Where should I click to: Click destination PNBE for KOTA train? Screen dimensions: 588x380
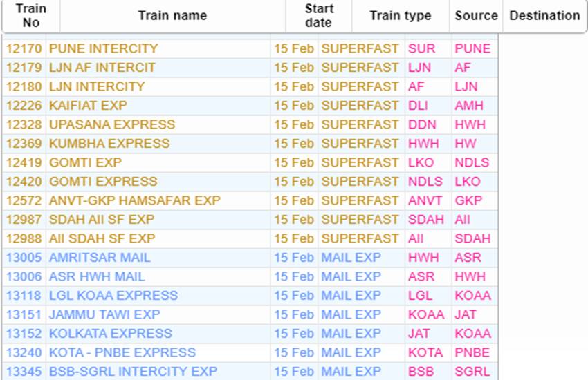click(472, 352)
